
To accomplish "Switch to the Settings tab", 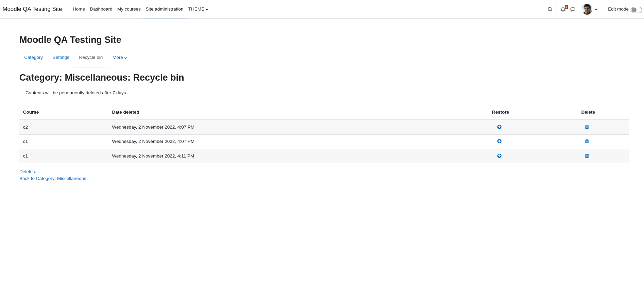I will coord(61,57).
